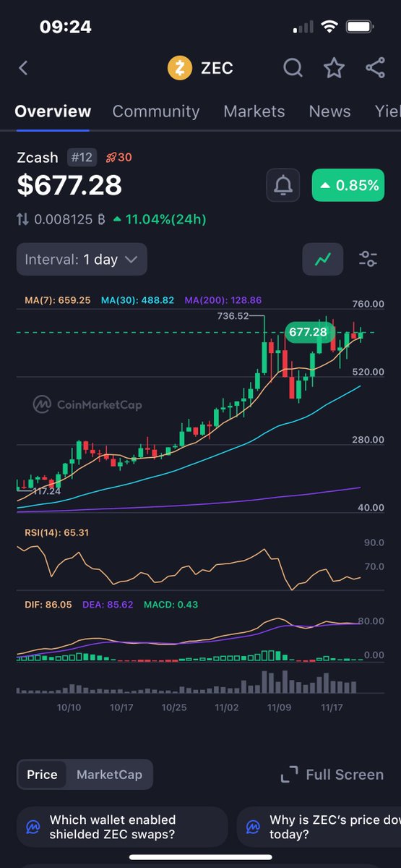Open the Interval: 1 day dropdown
The width and height of the screenshot is (401, 868).
82,259
